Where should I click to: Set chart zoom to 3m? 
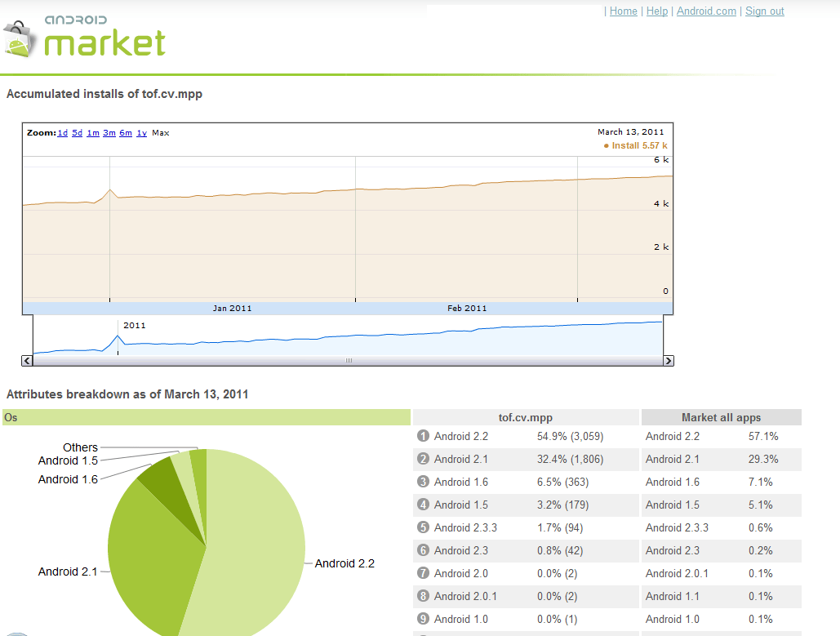(109, 133)
